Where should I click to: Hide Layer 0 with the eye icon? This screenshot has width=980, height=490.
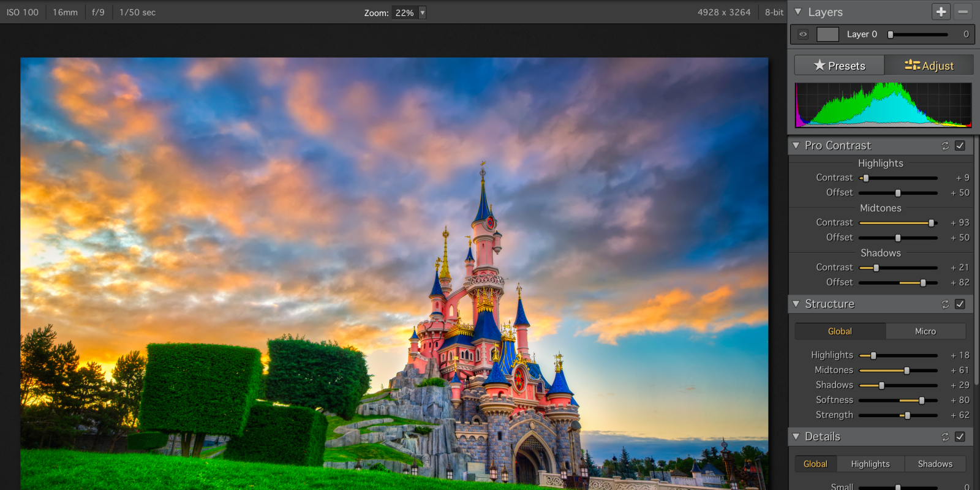(803, 34)
